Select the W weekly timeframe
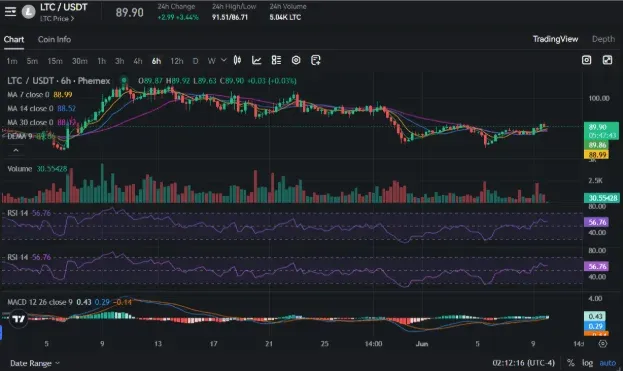Image resolution: width=623 pixels, height=371 pixels. click(211, 61)
